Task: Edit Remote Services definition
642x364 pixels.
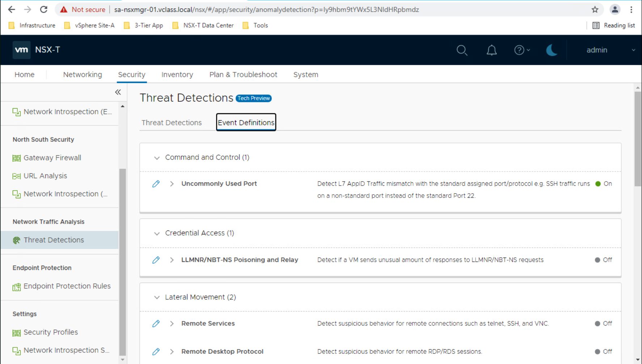Action: 156,324
